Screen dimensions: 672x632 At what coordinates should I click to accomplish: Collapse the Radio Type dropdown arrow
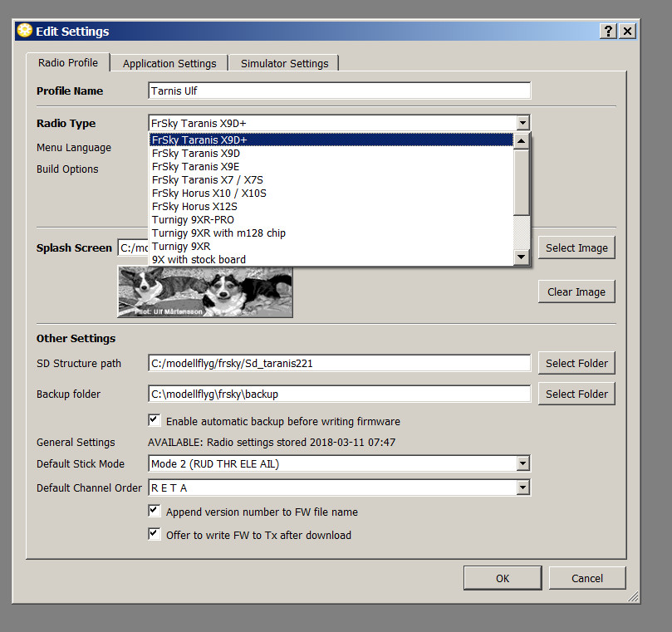tap(522, 123)
